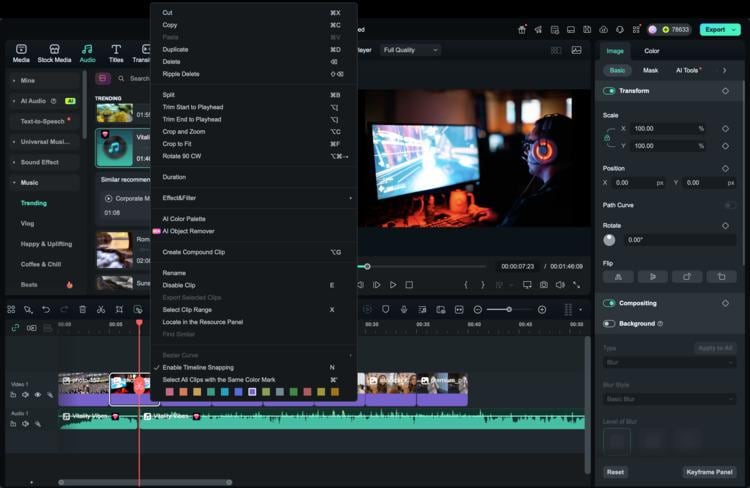Open the Keyframe Panel button
Image resolution: width=750 pixels, height=488 pixels.
pyautogui.click(x=709, y=472)
